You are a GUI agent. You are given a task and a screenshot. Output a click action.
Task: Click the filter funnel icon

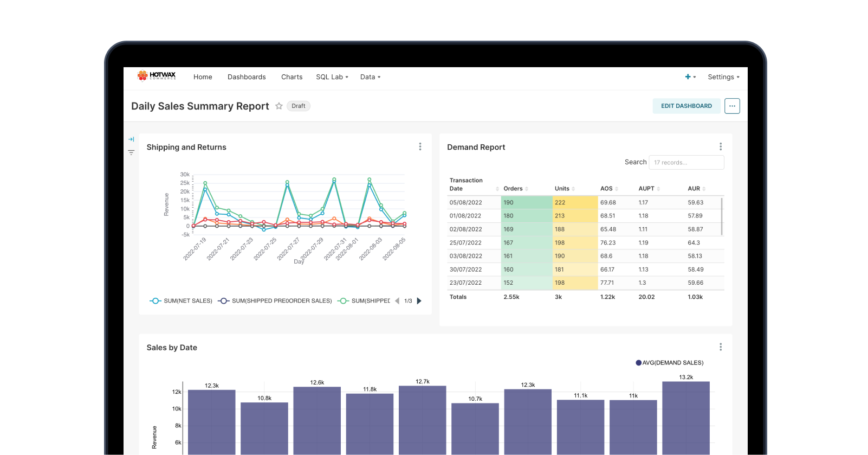[x=131, y=153]
